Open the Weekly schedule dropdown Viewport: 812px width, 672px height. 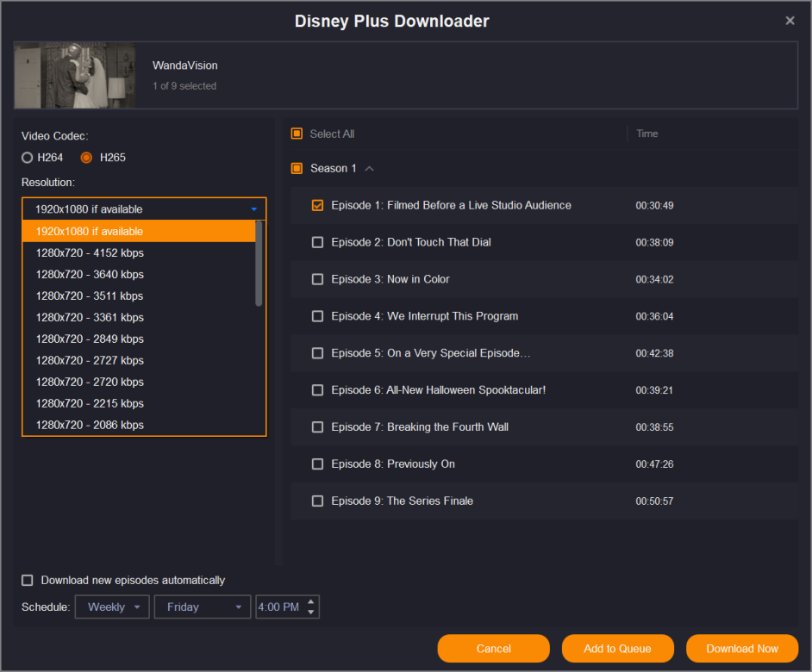coord(112,607)
